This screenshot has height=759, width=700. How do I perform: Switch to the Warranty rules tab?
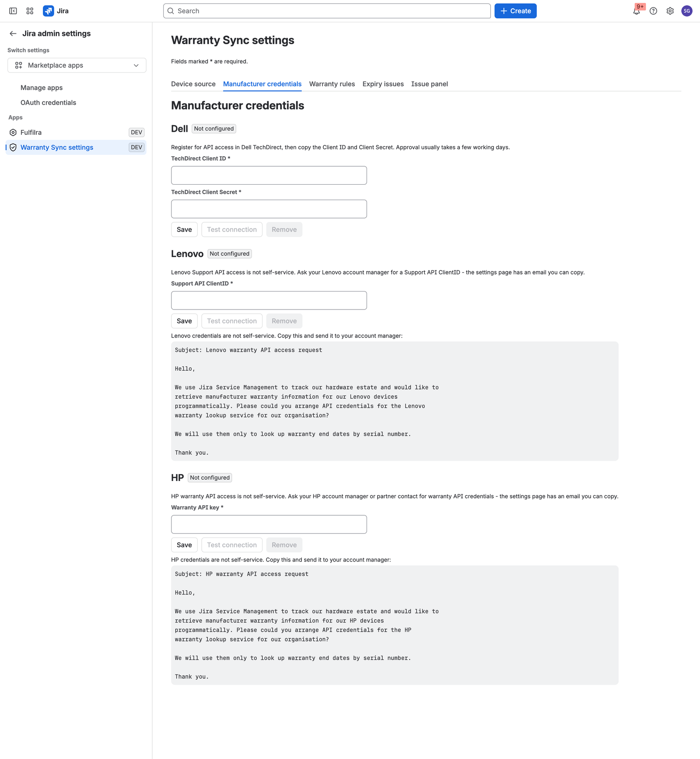pyautogui.click(x=332, y=84)
